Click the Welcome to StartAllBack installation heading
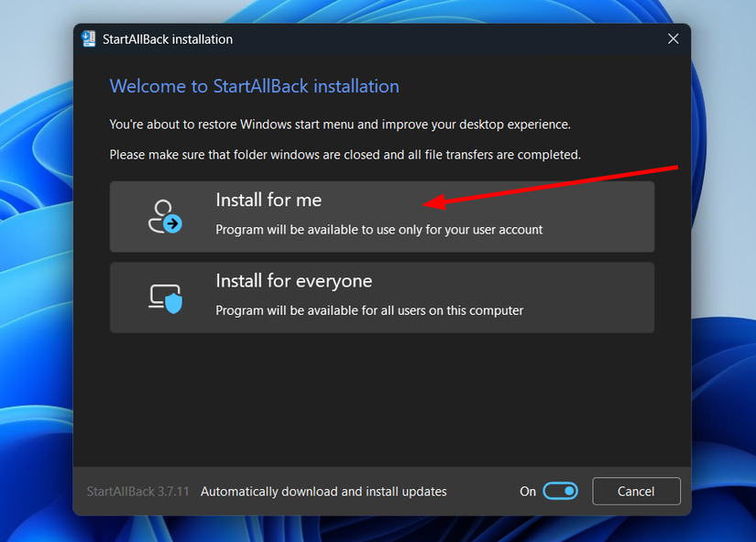 [x=254, y=85]
